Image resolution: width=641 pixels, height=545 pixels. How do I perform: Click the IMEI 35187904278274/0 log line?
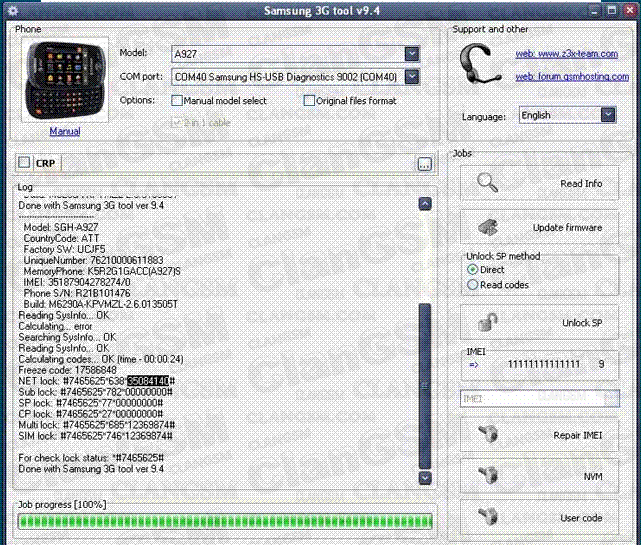(77, 282)
